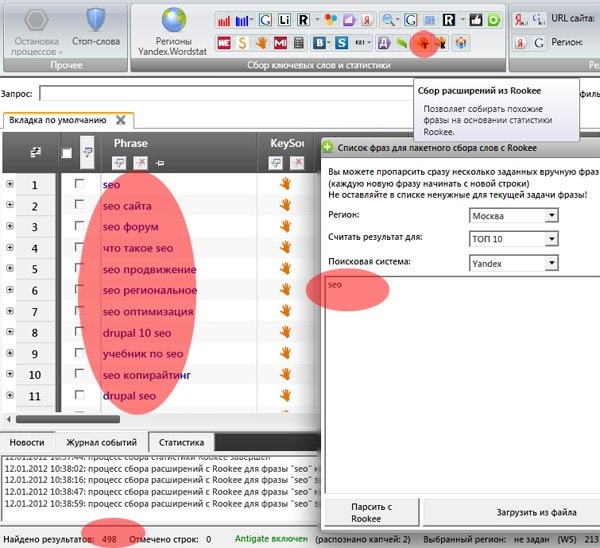The height and width of the screenshot is (548, 600).
Task: Check the box for row 1 seo
Action: pos(80,184)
